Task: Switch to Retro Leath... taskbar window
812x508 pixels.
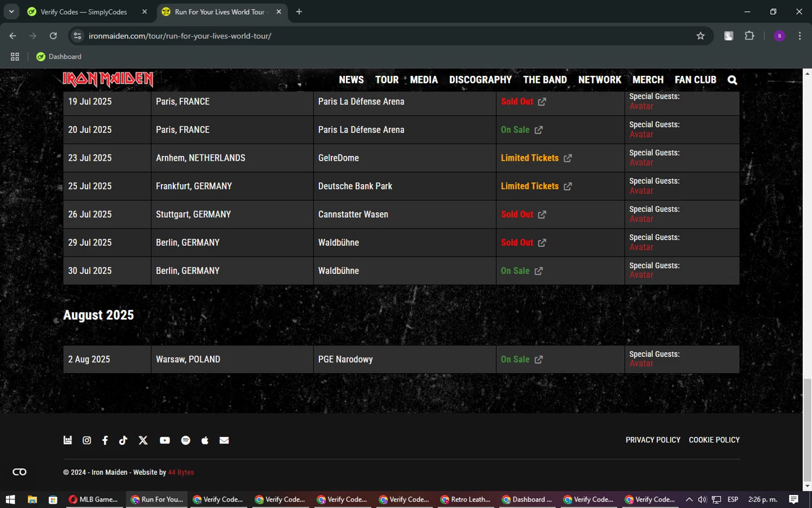Action: (466, 499)
